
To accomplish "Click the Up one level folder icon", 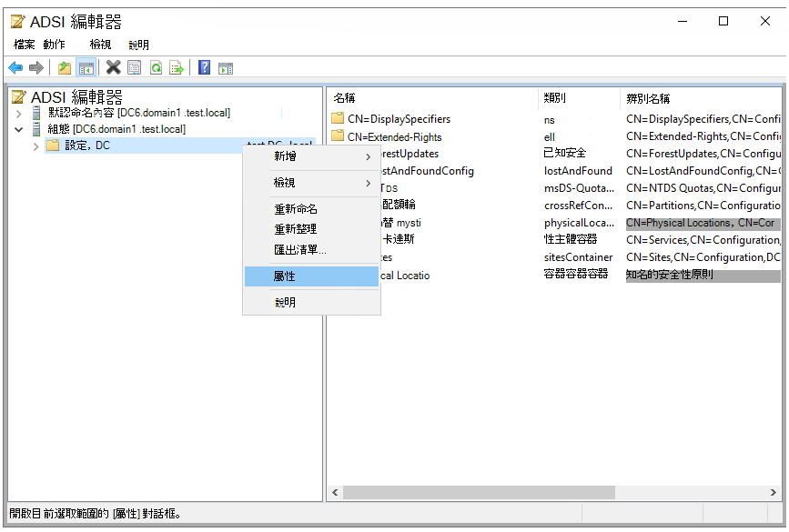I will coord(64,68).
